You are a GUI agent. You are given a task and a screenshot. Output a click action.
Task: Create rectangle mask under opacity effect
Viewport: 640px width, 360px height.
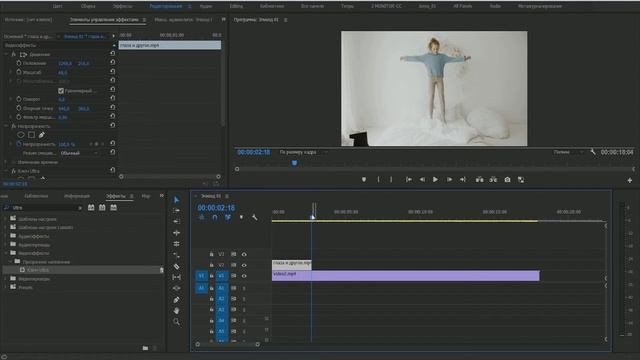click(x=31, y=135)
